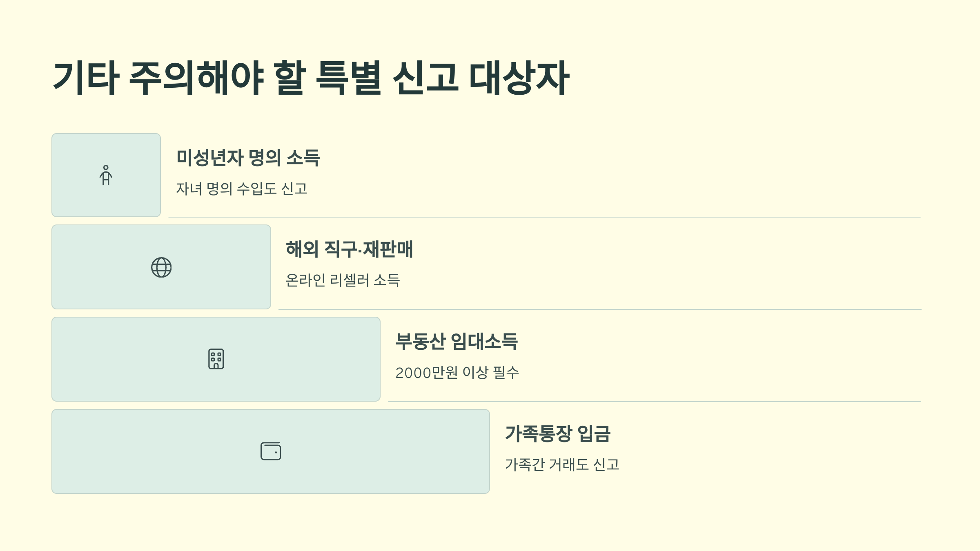The image size is (980, 551).
Task: Click the widest box next to 가족통장 입금
Action: coord(271,451)
